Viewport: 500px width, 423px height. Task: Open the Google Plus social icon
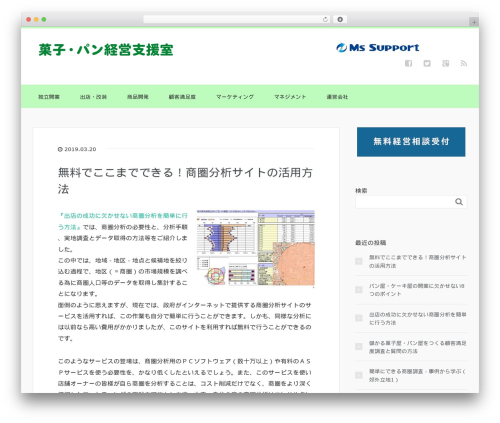pyautogui.click(x=445, y=63)
